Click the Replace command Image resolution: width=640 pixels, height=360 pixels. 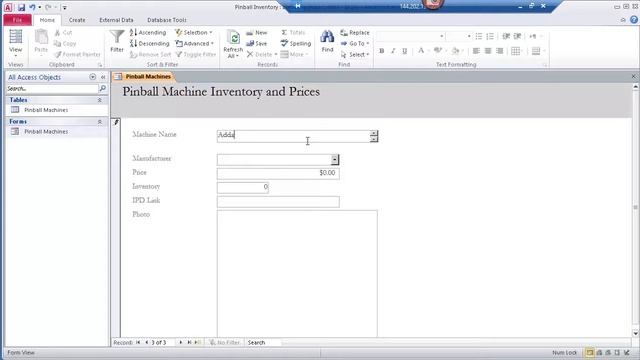coord(355,32)
